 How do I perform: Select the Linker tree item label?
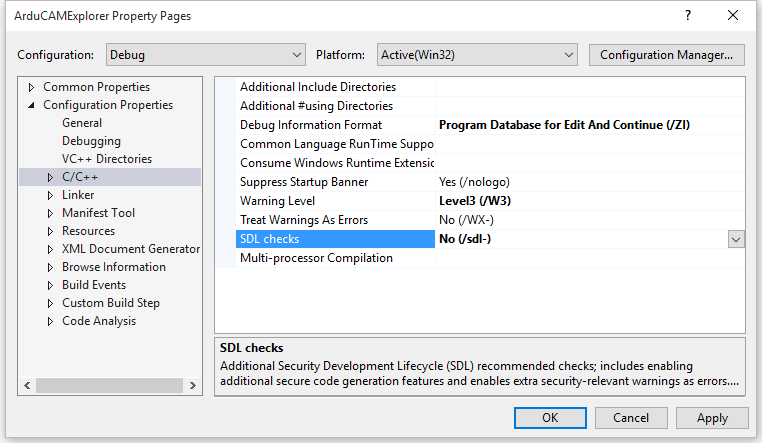click(78, 195)
